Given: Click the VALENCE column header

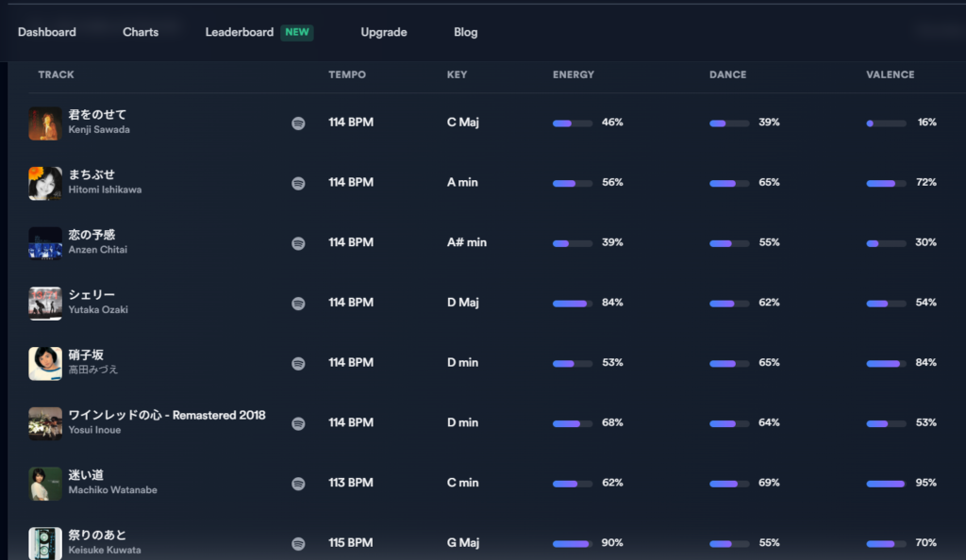Looking at the screenshot, I should 890,74.
